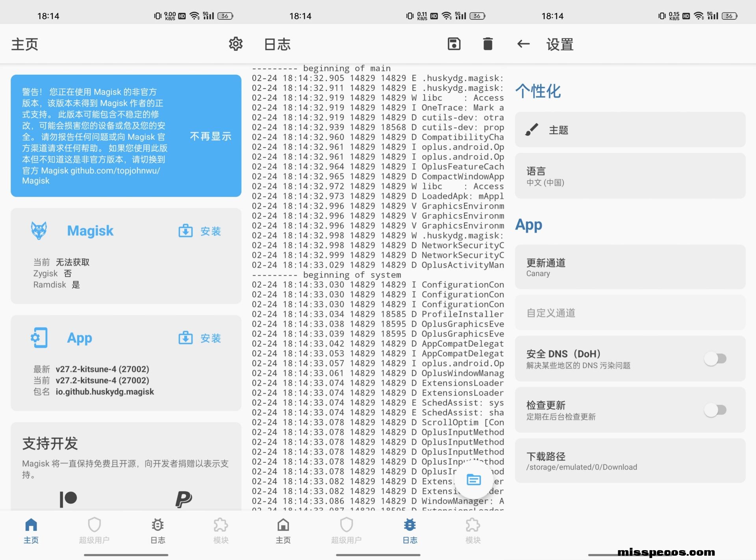The width and height of the screenshot is (756, 560).
Task: Open 语言 language setting
Action: (630, 176)
